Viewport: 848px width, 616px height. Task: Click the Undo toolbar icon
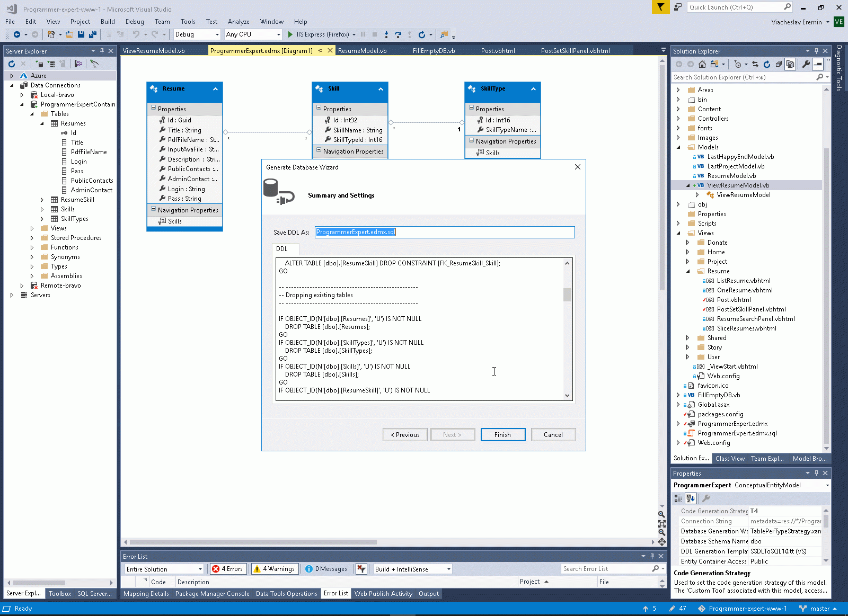tap(136, 34)
